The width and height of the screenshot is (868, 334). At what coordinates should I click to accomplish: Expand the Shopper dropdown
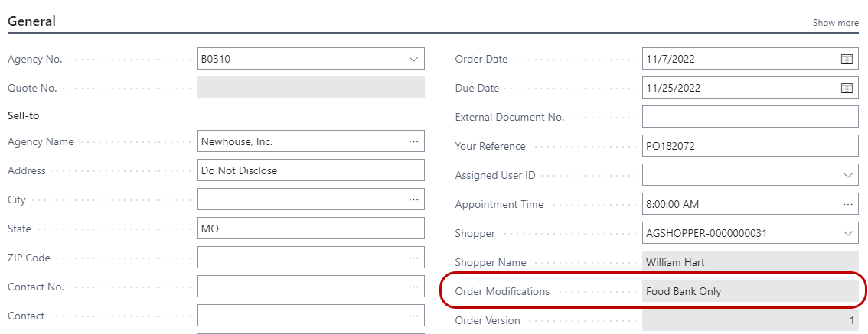847,233
